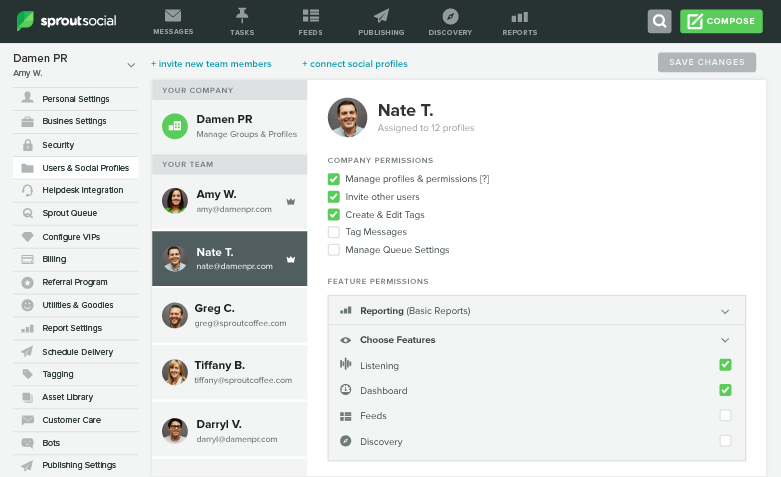
Task: Open the Publishing paper plane icon
Action: coord(382,15)
